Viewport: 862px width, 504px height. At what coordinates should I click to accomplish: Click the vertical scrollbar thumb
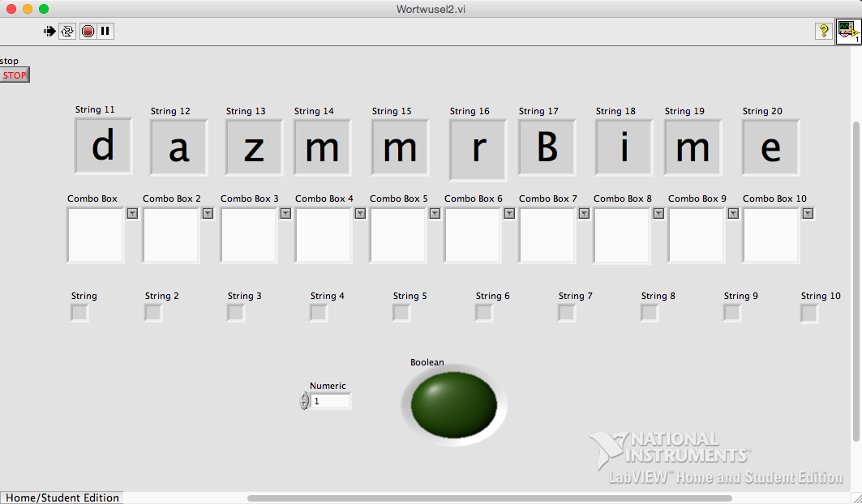coord(856,280)
